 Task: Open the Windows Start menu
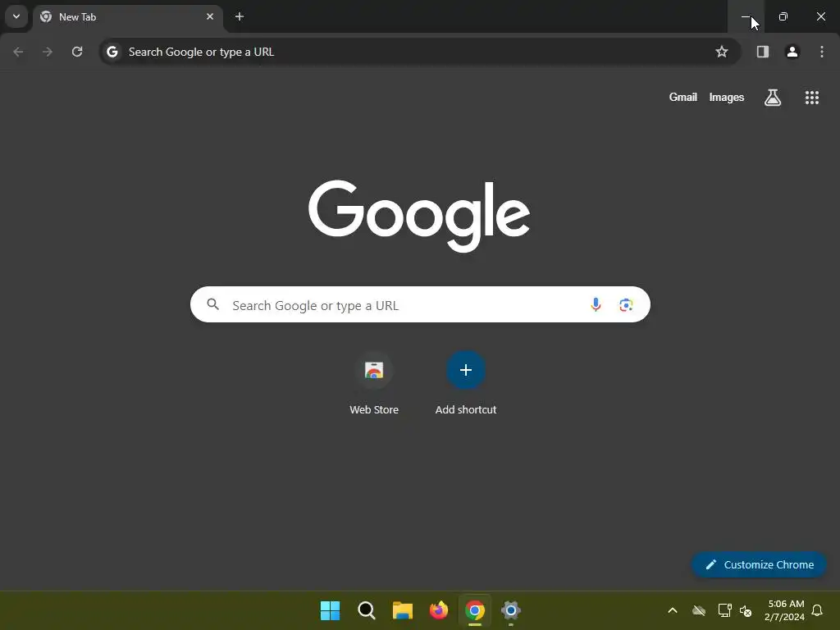click(x=330, y=610)
